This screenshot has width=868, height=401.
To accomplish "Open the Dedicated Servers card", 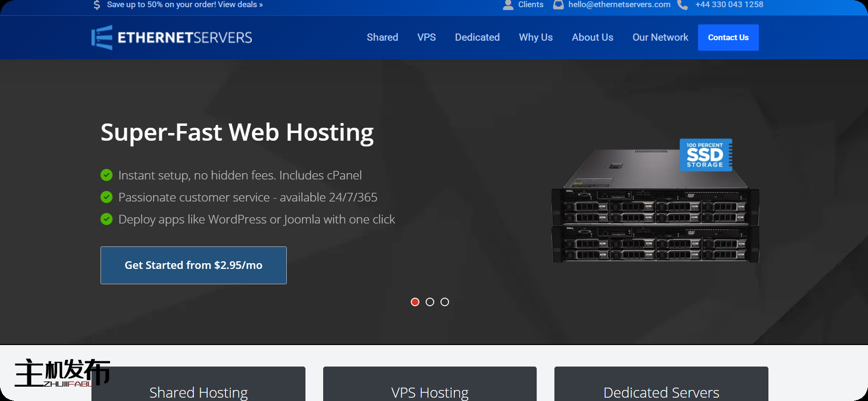I will click(x=661, y=384).
